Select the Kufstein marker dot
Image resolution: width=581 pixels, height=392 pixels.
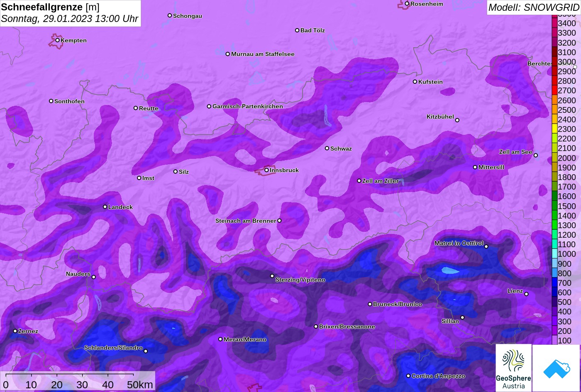(415, 82)
